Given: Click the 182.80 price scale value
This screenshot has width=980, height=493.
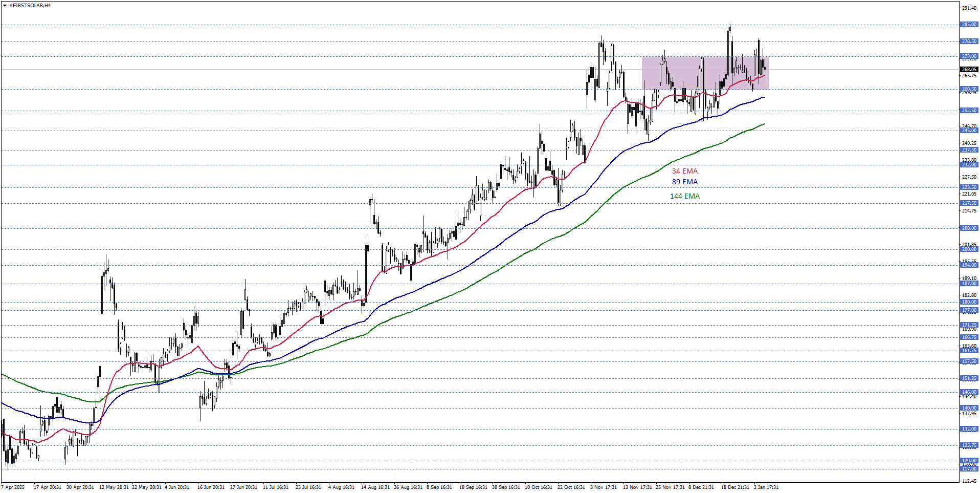Looking at the screenshot, I should click(x=969, y=295).
